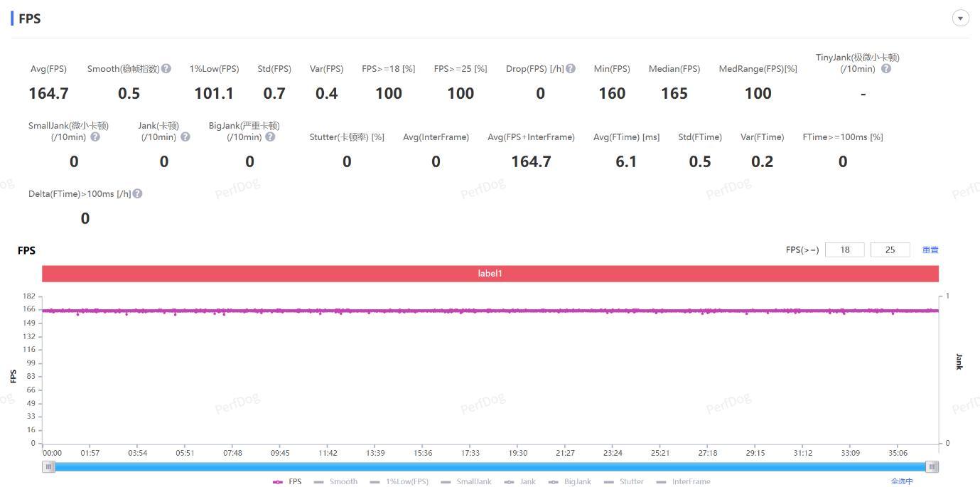Viewport: 980px width, 487px height.
Task: Click the middle of the blue time range bar
Action: click(490, 466)
